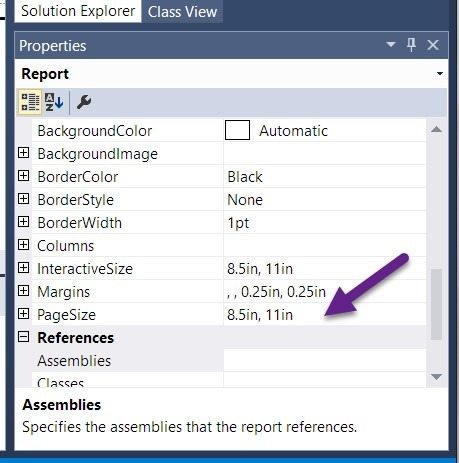Pin the Properties panel
459x463 pixels.
pyautogui.click(x=411, y=45)
